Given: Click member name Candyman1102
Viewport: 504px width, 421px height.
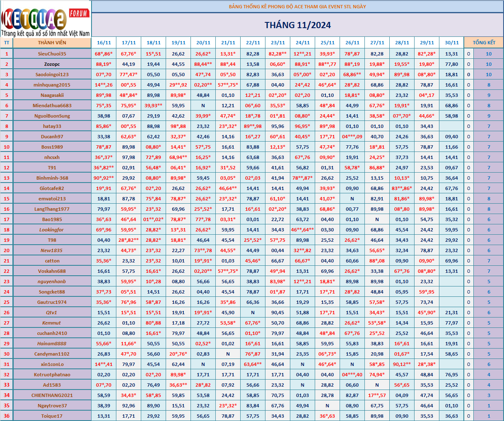Looking at the screenshot, I should click(52, 354).
